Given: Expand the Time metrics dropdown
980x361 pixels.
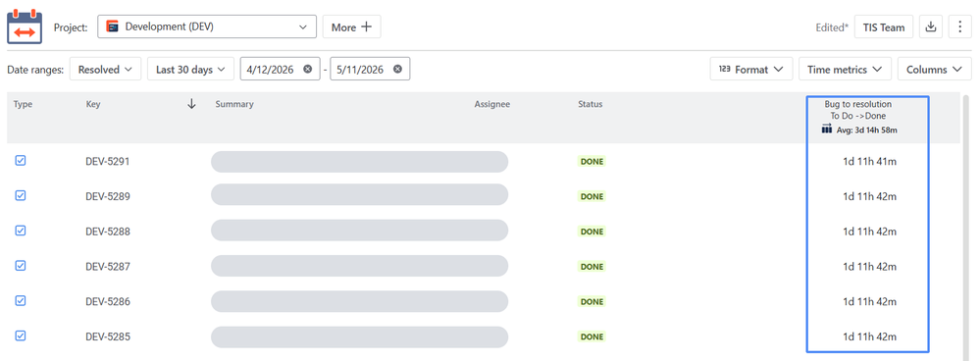Looking at the screenshot, I should pos(845,70).
